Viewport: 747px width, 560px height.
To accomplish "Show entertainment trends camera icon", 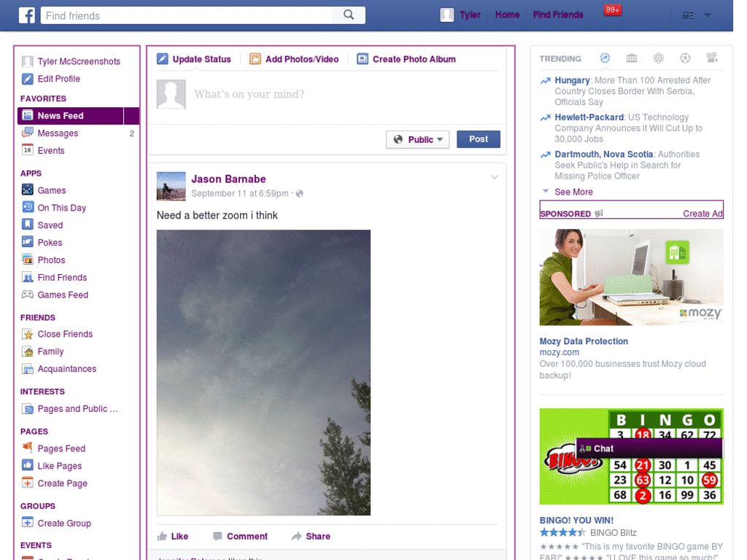I will pyautogui.click(x=712, y=58).
